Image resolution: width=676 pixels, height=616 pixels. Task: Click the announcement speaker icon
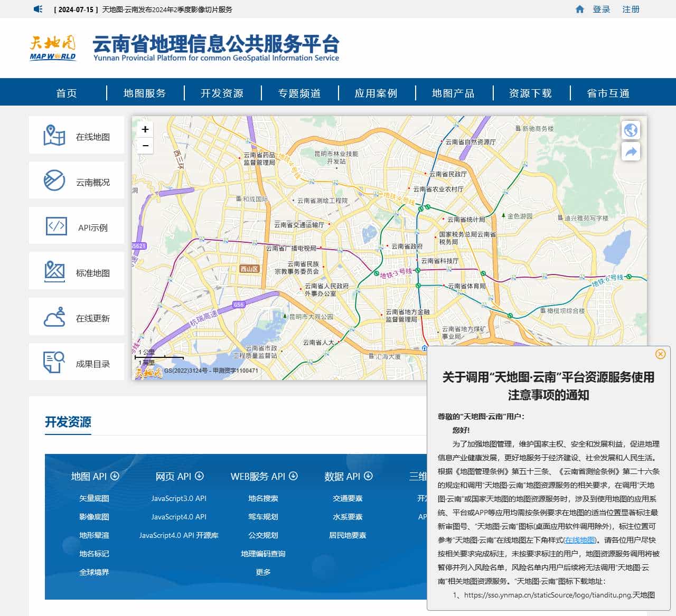(36, 9)
